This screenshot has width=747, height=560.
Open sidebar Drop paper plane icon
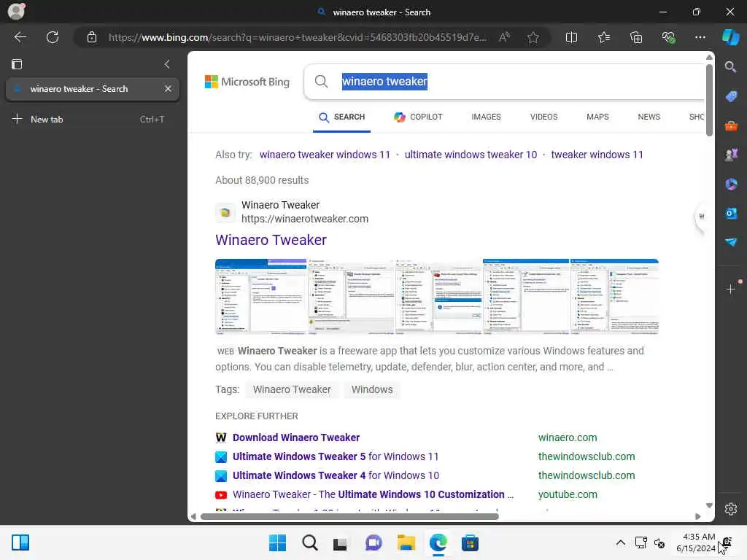point(731,242)
